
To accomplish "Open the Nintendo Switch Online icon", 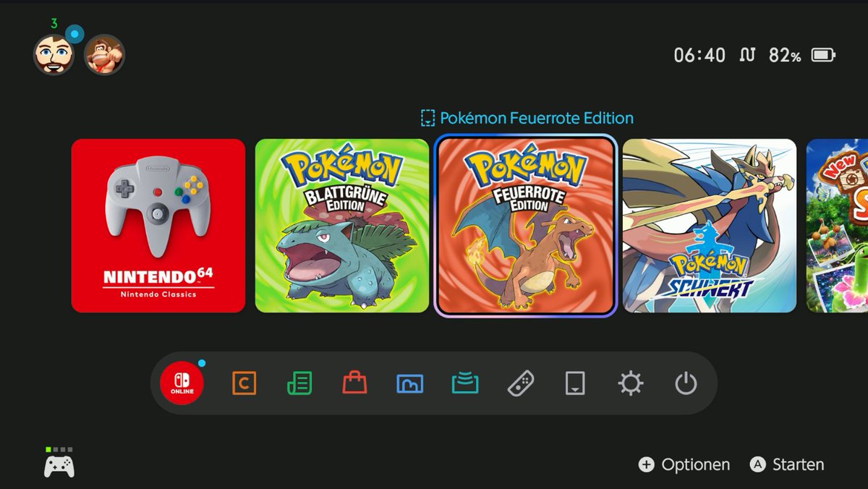I will (180, 384).
